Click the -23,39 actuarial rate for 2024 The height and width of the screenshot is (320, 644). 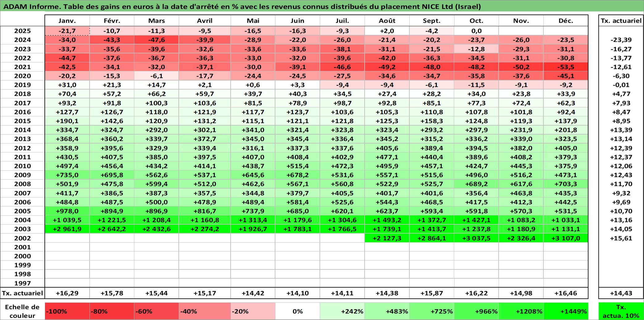[621, 40]
